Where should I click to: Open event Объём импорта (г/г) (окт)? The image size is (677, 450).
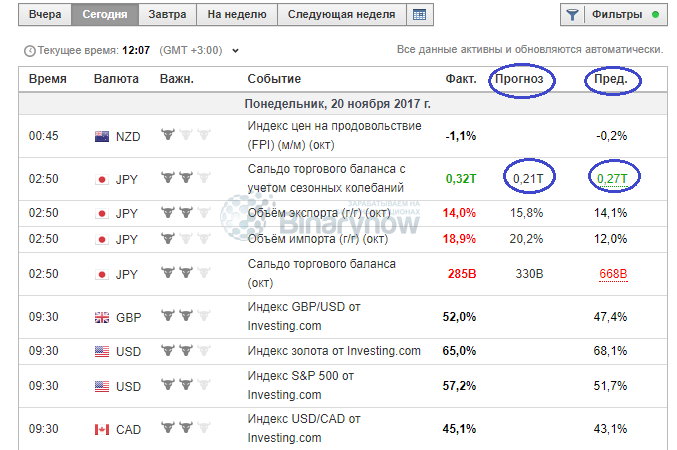click(318, 239)
